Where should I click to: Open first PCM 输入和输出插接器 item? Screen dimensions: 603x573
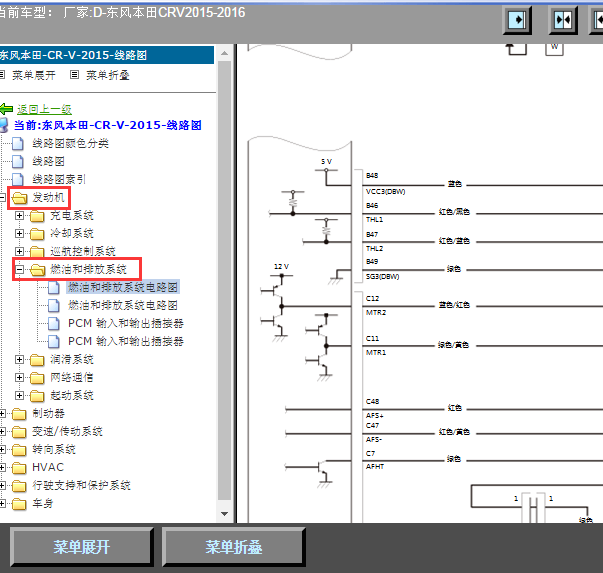(126, 323)
